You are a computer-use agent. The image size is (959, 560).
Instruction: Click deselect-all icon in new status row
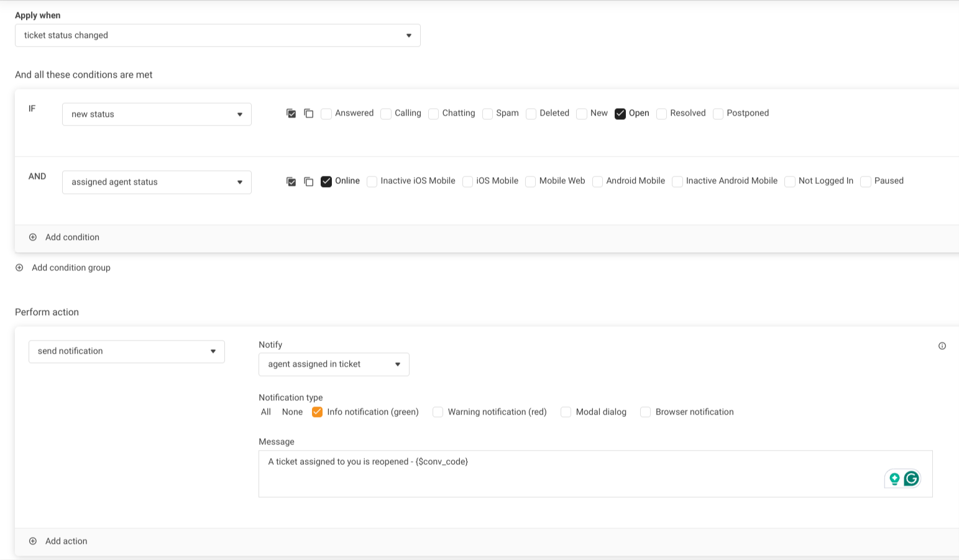coord(308,113)
